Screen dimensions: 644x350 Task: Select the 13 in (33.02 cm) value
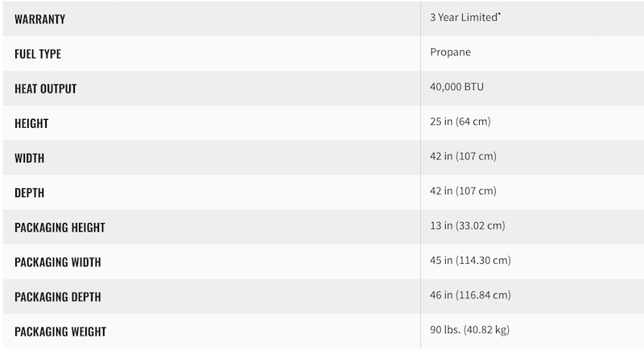[x=468, y=225]
